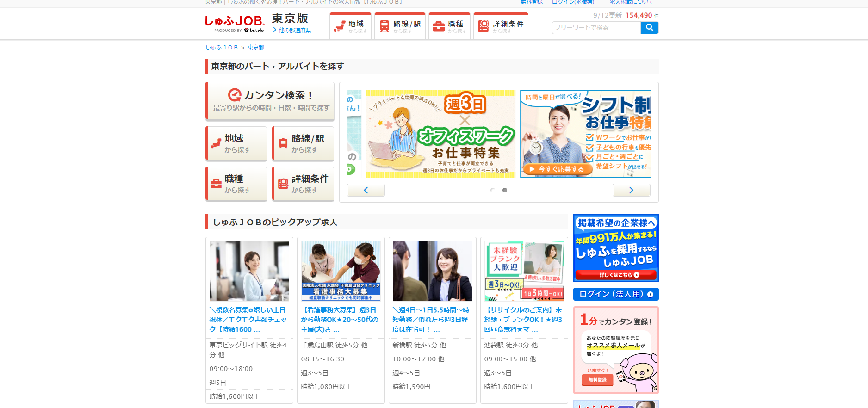The height and width of the screenshot is (408, 868).
Task: Click 職種から探す tile in search panel
Action: point(236,184)
